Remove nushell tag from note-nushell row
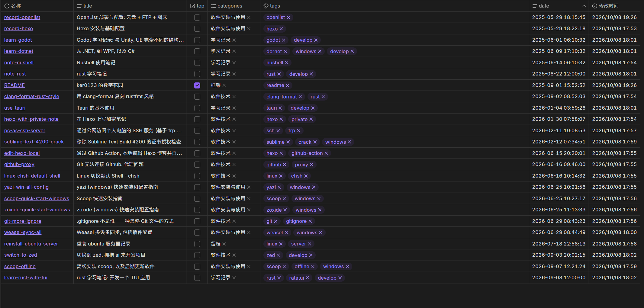The height and width of the screenshot is (308, 644). tap(287, 63)
